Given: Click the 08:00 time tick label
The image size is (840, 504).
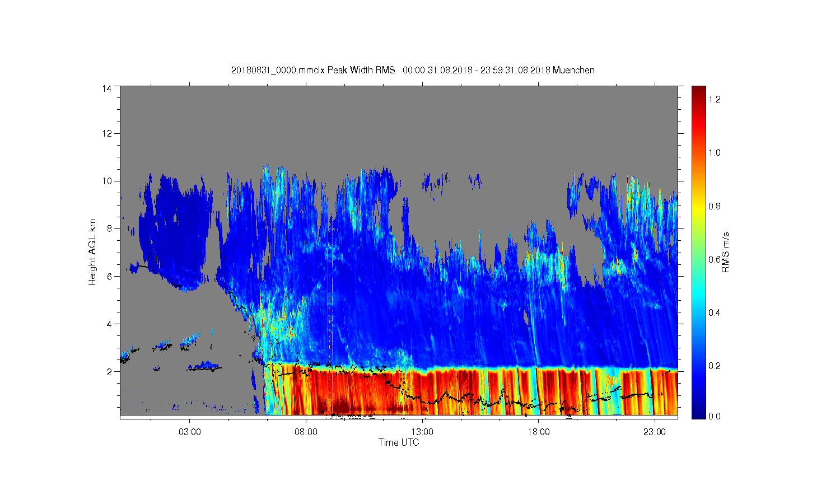Looking at the screenshot, I should pyautogui.click(x=306, y=432).
